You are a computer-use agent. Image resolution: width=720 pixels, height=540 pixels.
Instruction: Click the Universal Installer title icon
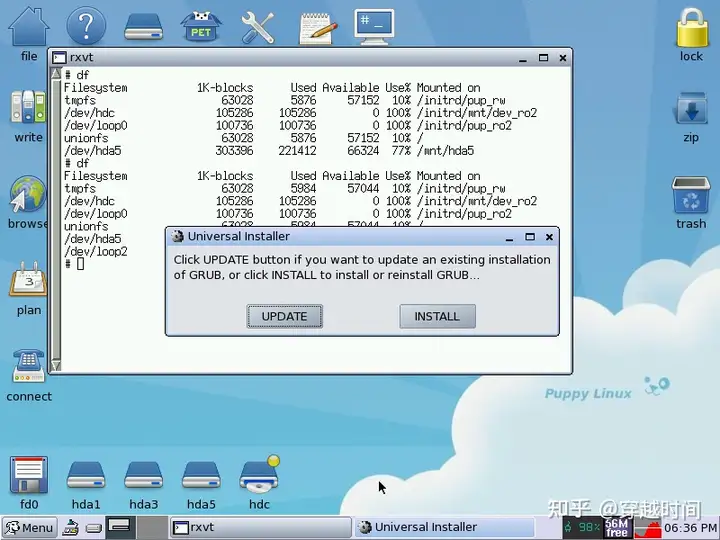[177, 236]
